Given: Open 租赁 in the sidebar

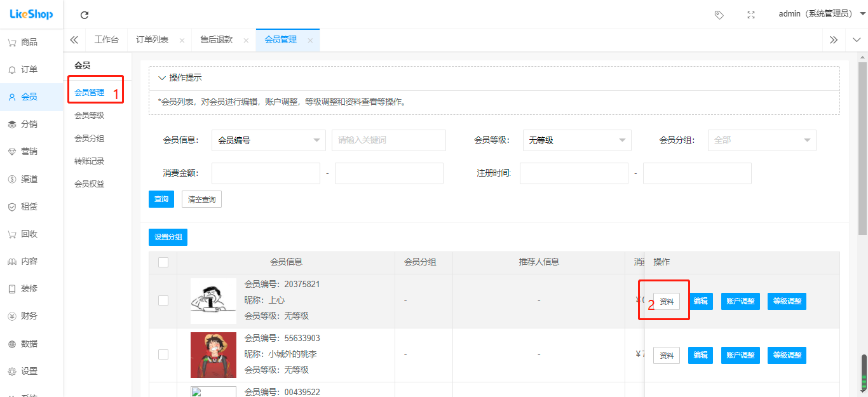Looking at the screenshot, I should point(32,206).
